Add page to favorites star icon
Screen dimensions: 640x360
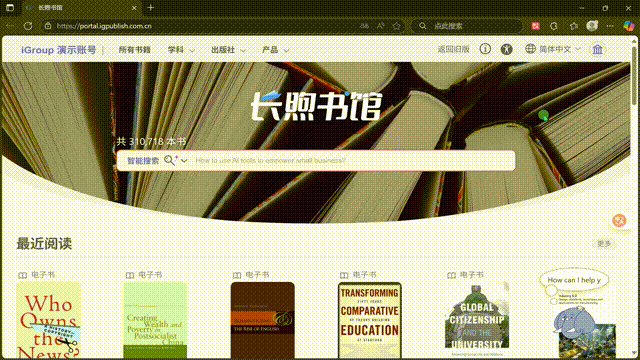[x=396, y=26]
